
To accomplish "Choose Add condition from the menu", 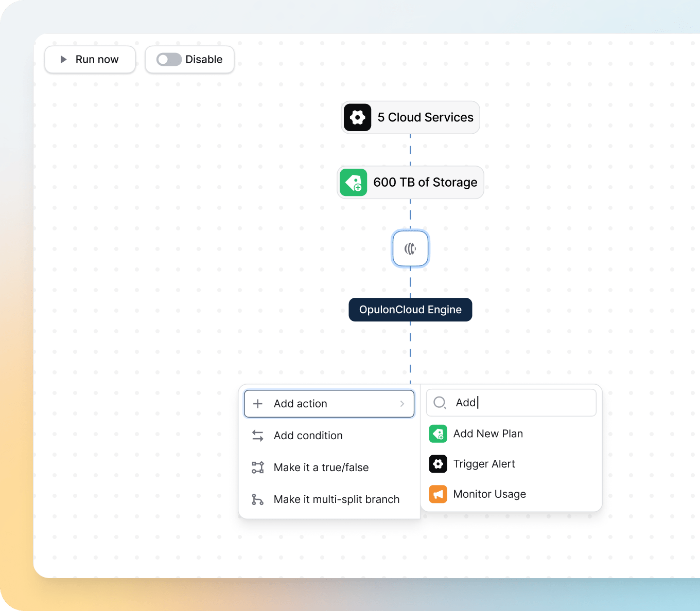I will (308, 436).
